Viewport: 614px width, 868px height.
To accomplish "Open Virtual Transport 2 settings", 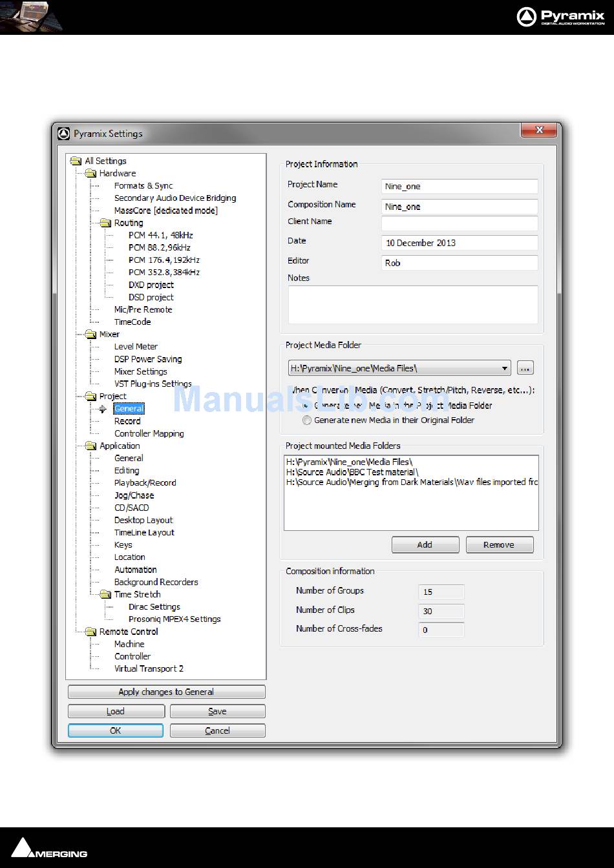I will coord(149,669).
